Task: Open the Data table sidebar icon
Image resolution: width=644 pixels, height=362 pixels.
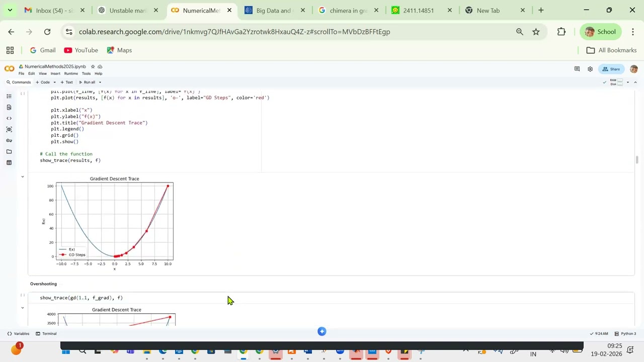Action: (9, 162)
